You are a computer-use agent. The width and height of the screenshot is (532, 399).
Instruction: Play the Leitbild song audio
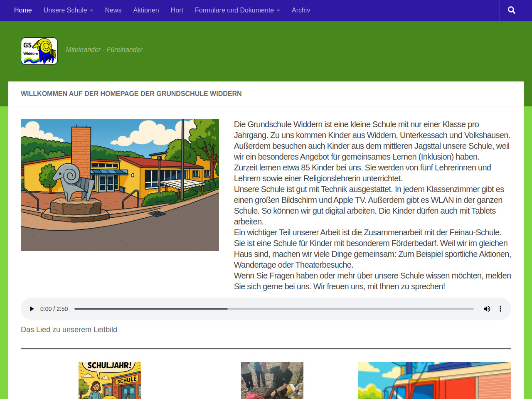click(x=32, y=309)
